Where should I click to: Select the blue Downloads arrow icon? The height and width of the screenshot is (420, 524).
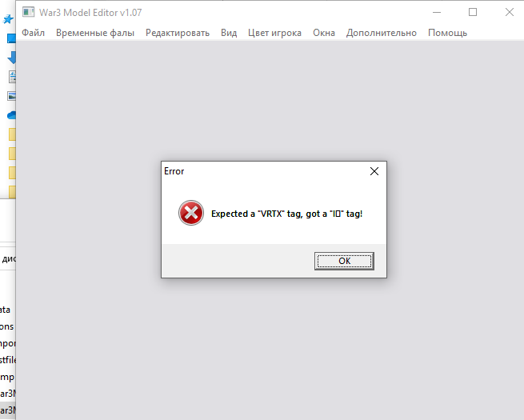(11, 58)
